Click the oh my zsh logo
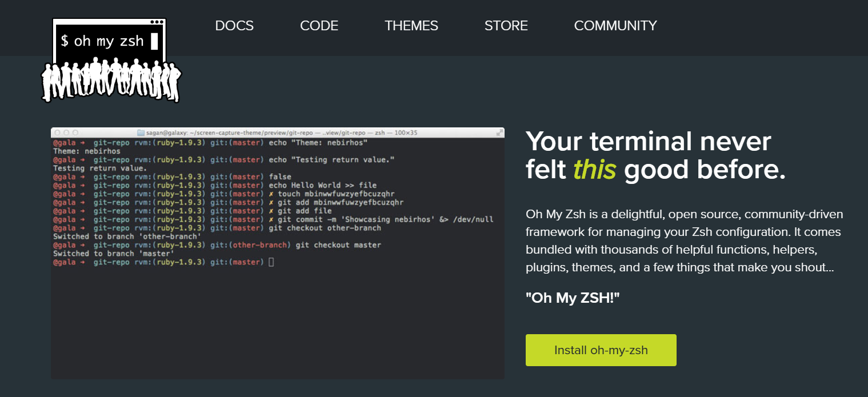 click(x=111, y=61)
